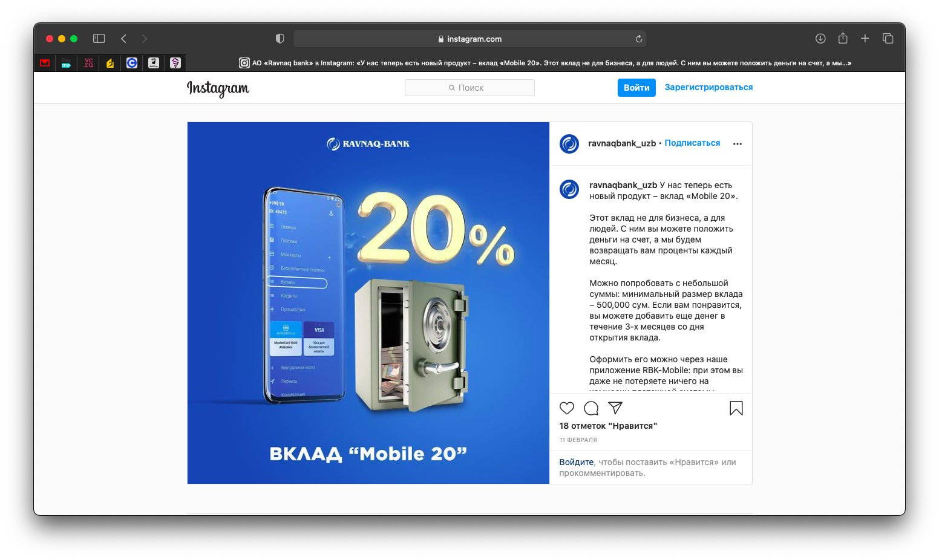
Task: Follow ravnaqbank_uzb via the Подписаться link
Action: point(692,143)
